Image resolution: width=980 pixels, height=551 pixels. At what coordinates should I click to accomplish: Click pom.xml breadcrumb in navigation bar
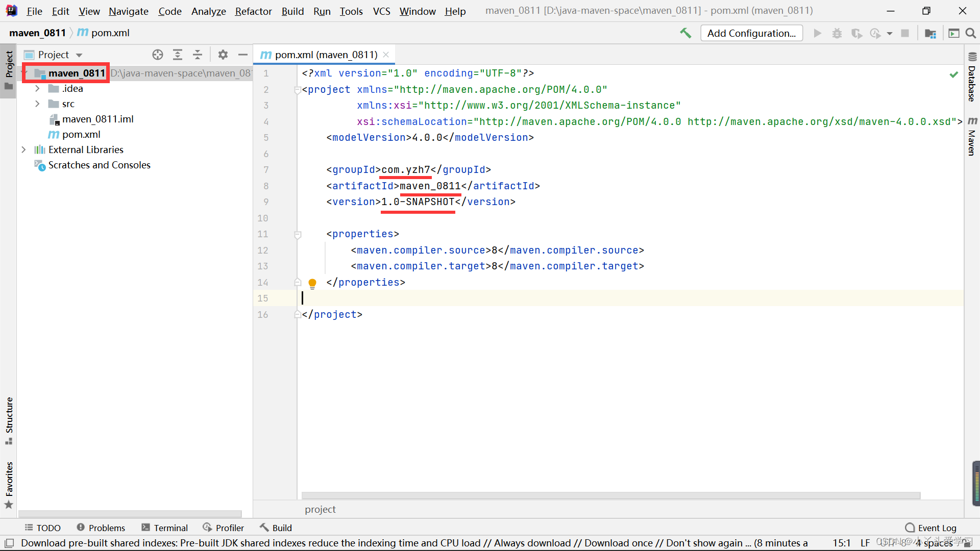tap(103, 33)
